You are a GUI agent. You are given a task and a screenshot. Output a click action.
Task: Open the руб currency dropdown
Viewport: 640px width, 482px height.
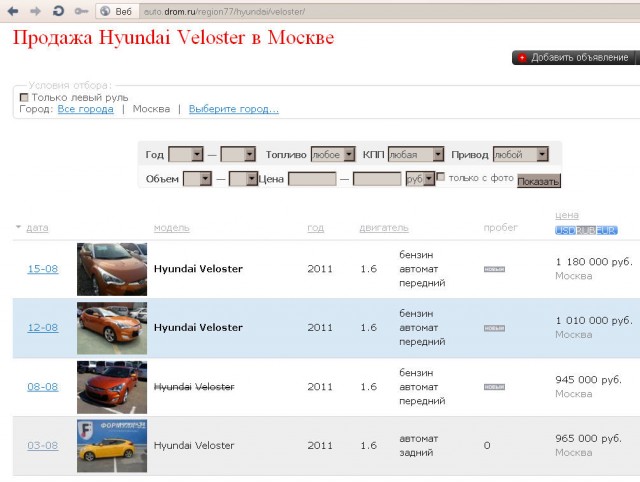pyautogui.click(x=420, y=179)
